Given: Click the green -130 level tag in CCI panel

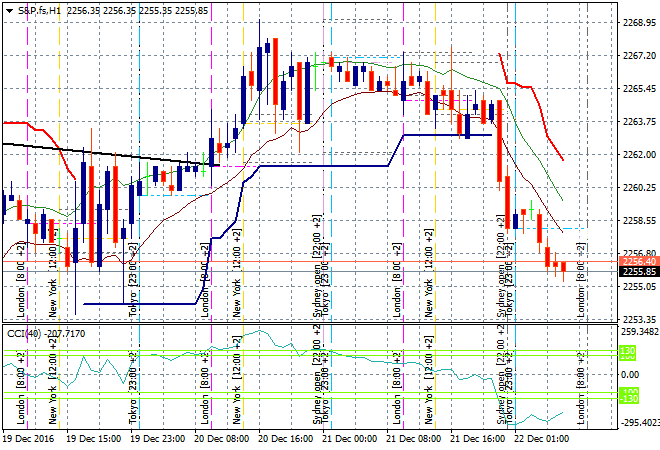Looking at the screenshot, I should pos(628,395).
